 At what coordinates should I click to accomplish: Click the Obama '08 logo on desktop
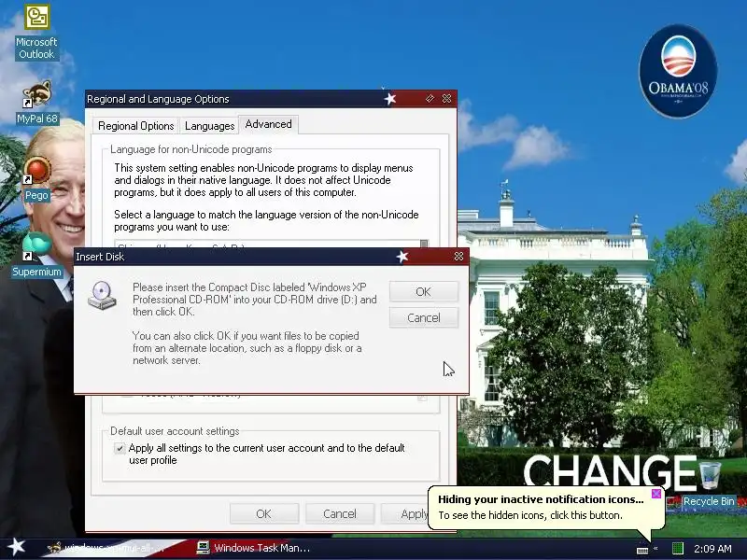point(678,71)
